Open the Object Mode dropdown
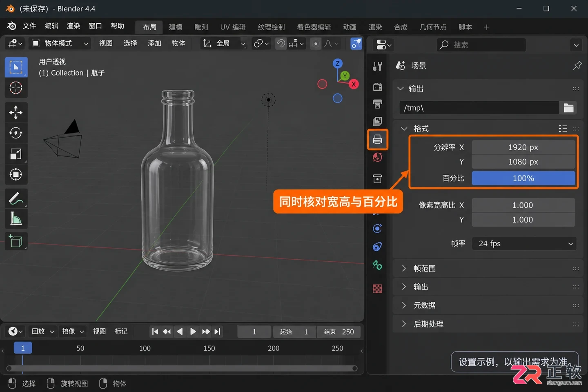 (60, 43)
